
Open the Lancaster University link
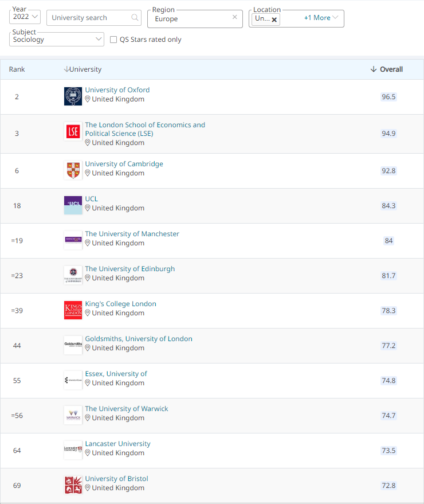[117, 444]
